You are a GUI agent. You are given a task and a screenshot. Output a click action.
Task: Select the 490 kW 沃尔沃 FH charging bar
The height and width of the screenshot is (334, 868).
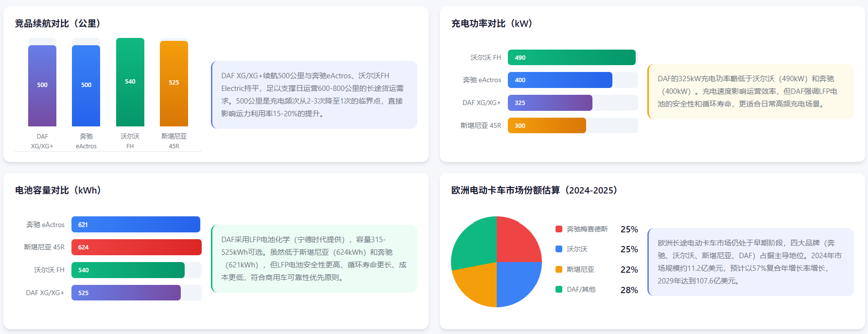pos(572,57)
